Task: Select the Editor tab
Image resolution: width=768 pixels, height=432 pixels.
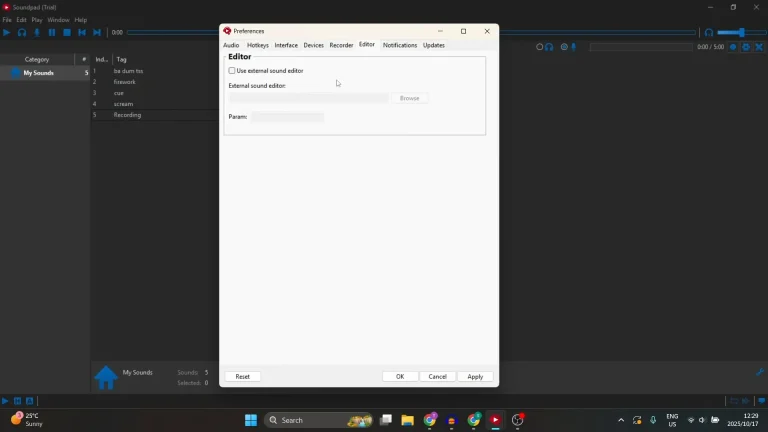Action: point(367,45)
